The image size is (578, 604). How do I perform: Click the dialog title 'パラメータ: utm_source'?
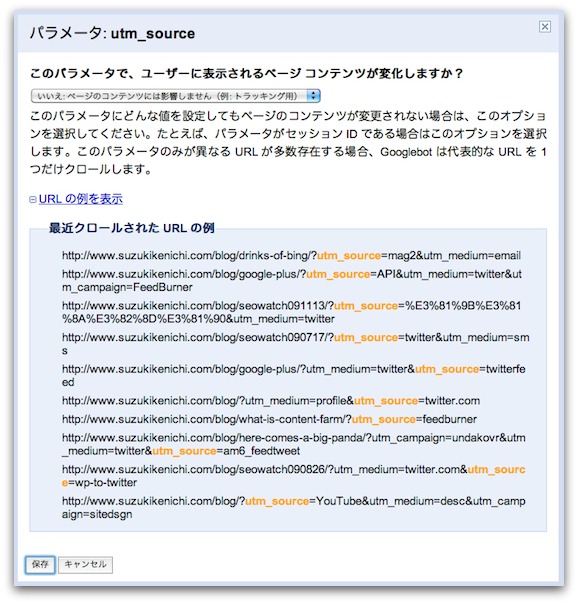click(x=112, y=33)
